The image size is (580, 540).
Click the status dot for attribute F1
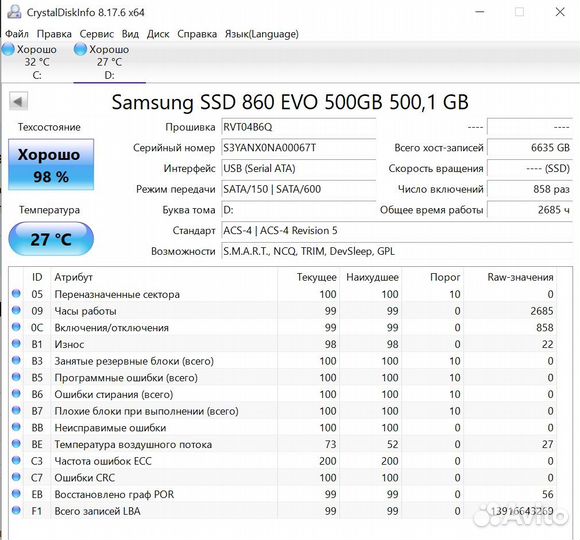pos(16,510)
